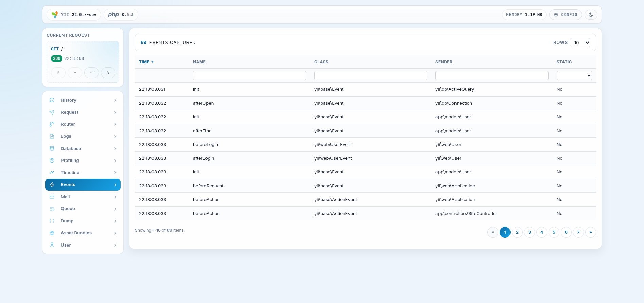Click the afterLogin event name
Viewport: 644px width, 303px height.
pos(203,158)
